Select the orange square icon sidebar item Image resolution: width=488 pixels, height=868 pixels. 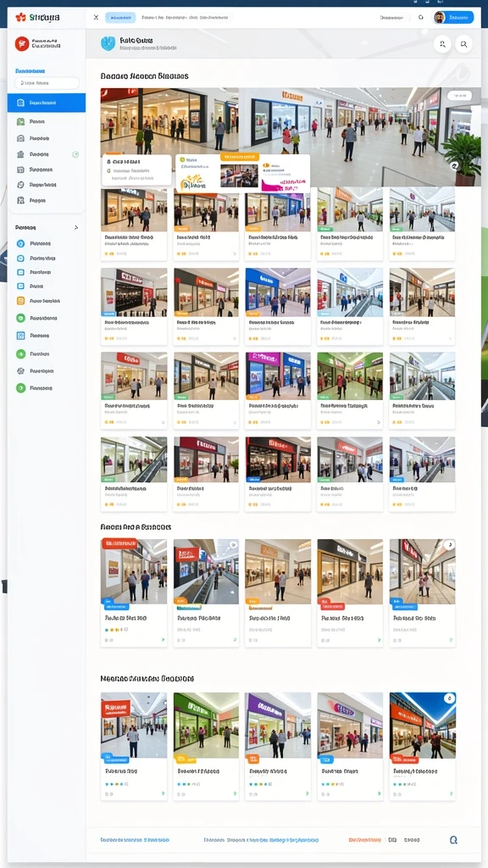pos(20,301)
